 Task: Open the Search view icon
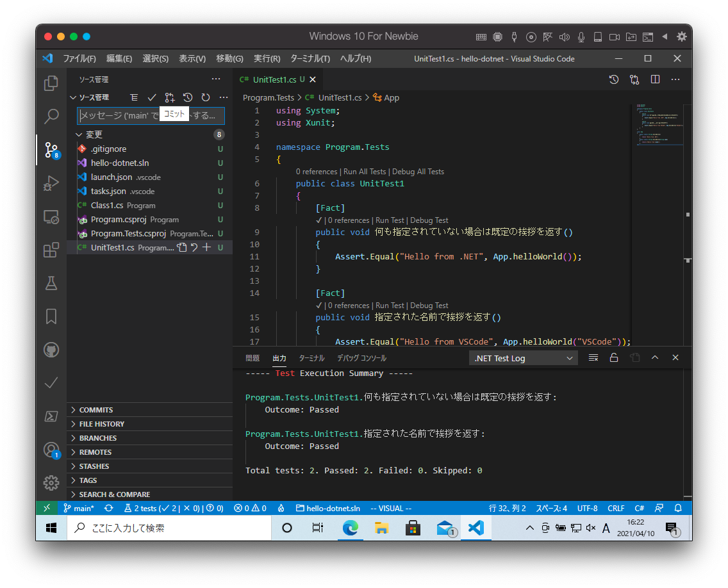coord(51,117)
